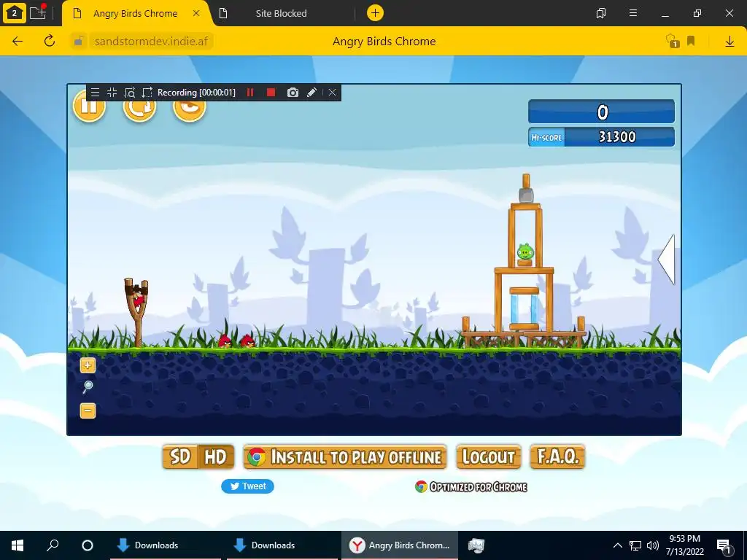Open the protection shield icon in address bar
This screenshot has height=560, width=747.
(672, 42)
